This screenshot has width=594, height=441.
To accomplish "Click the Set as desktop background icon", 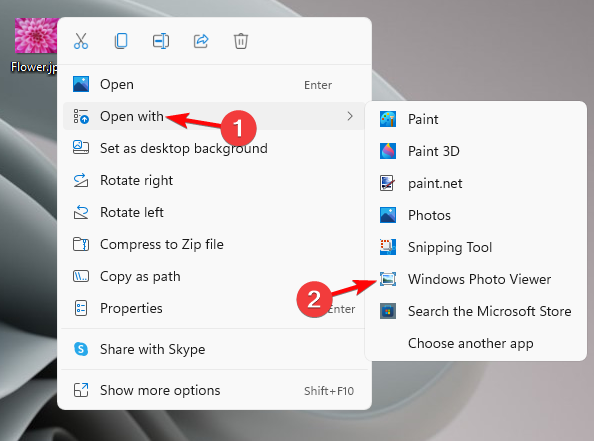I will point(81,147).
